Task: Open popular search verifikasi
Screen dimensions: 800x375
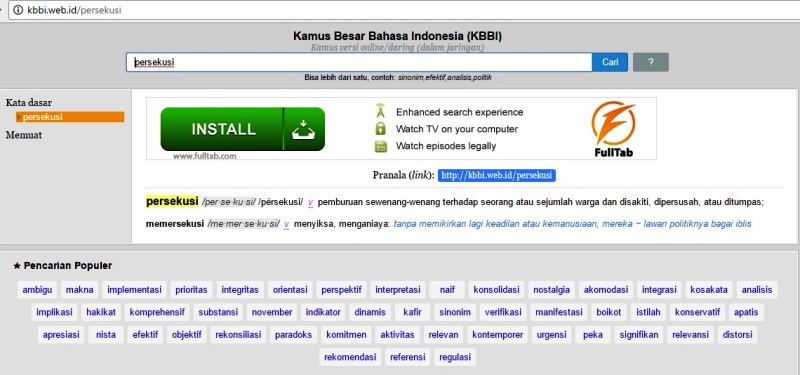Action: pos(503,312)
